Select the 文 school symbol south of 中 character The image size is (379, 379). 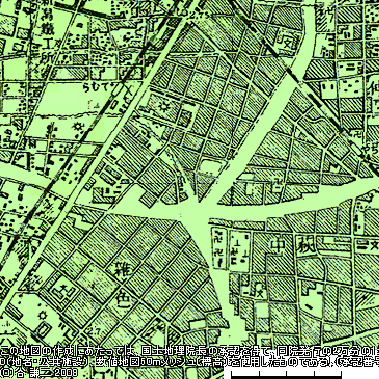coord(260,294)
